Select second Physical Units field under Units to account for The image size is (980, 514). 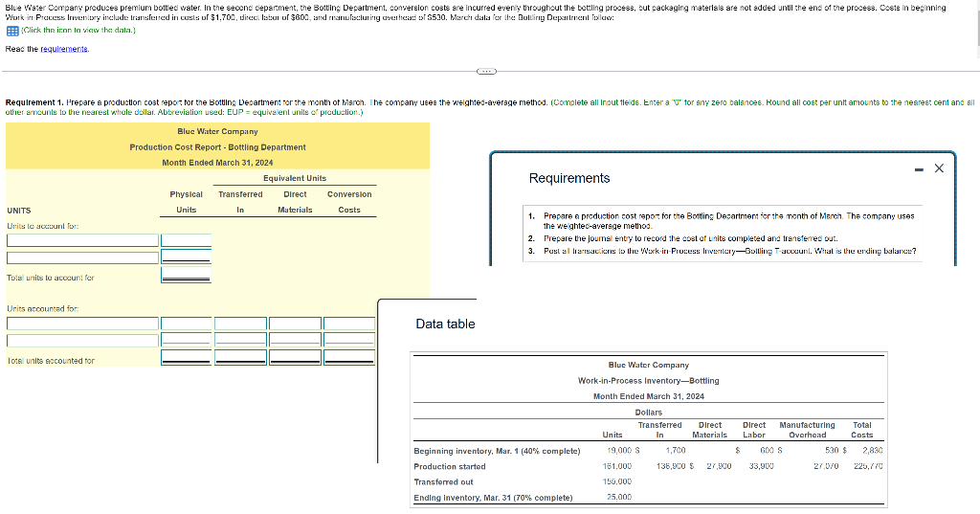pyautogui.click(x=187, y=257)
